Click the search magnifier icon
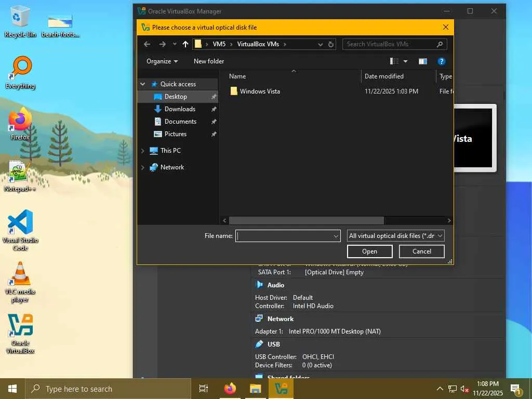The width and height of the screenshot is (532, 399). (440, 44)
